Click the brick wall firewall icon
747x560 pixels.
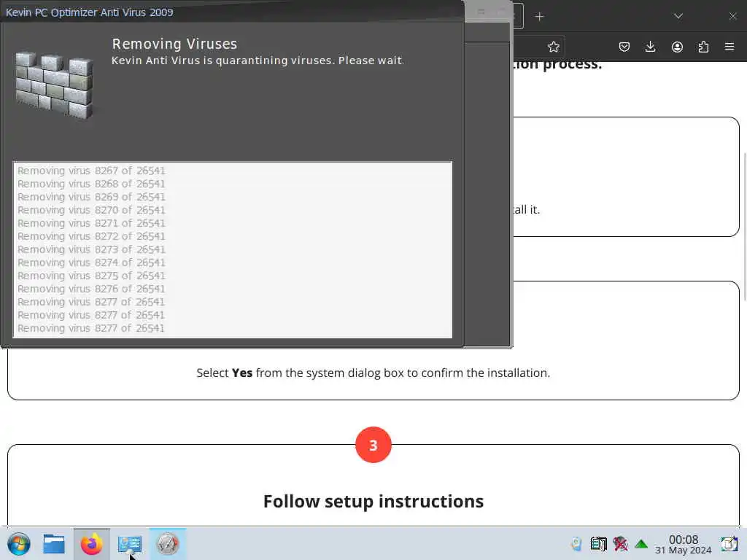(54, 85)
